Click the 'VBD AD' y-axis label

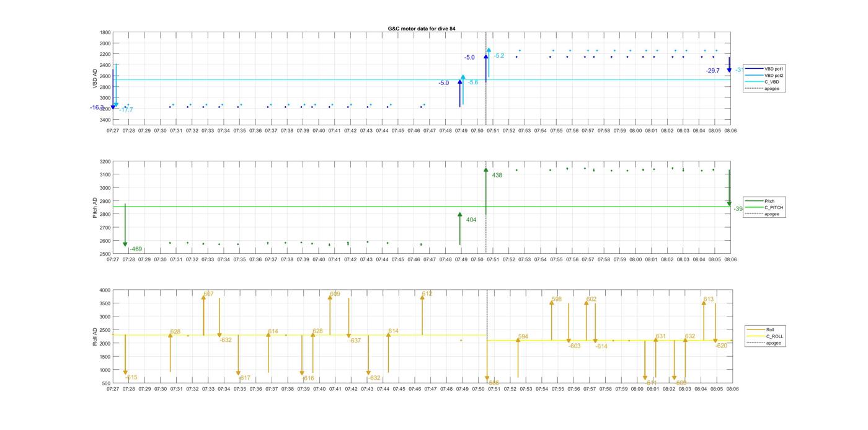click(x=95, y=78)
